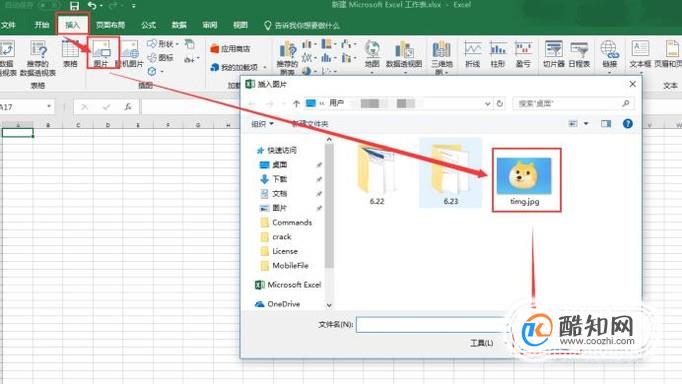
Task: Click the navigation pane scrollbar
Action: tap(329, 204)
